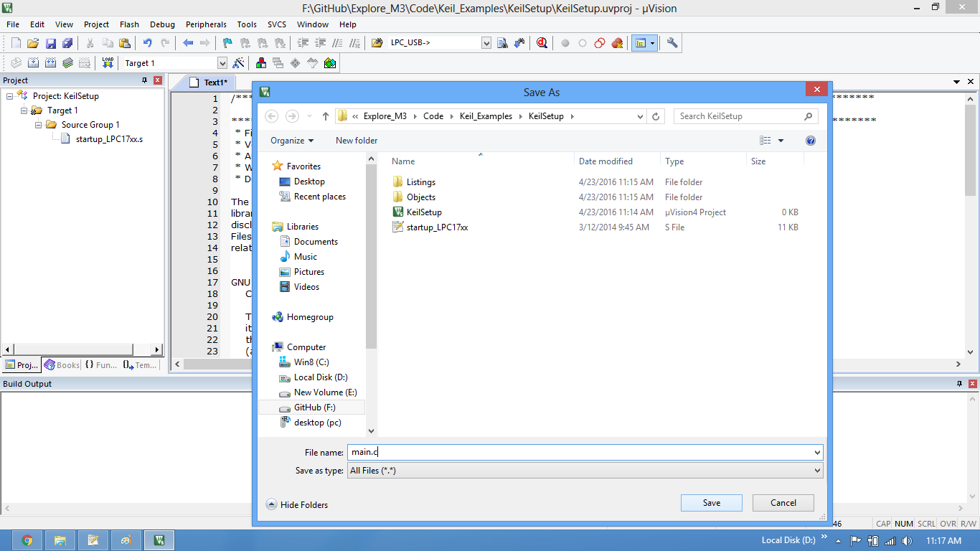Click the help icon in Save As dialog
This screenshot has height=551, width=980.
[x=811, y=141]
